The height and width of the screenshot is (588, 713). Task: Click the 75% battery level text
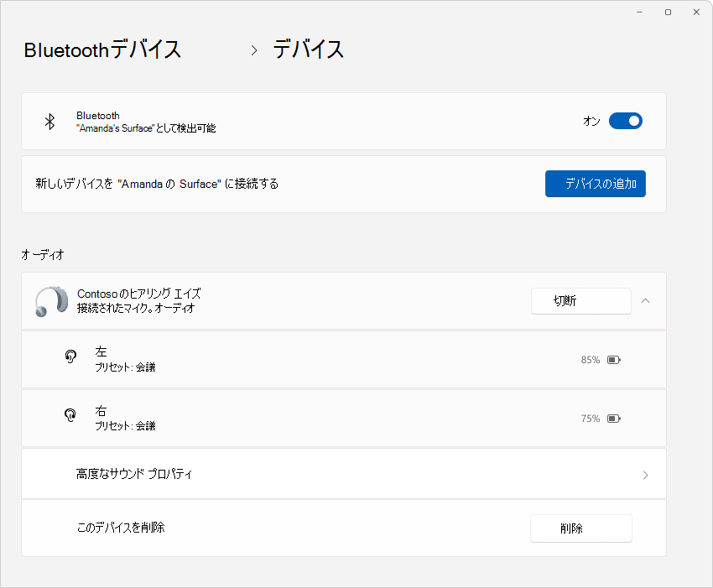click(591, 419)
